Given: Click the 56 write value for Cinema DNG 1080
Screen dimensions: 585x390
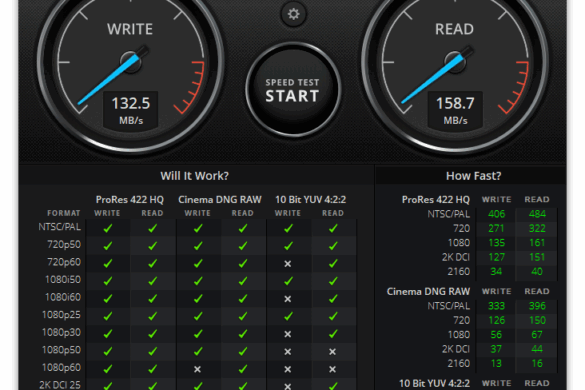Looking at the screenshot, I should [496, 335].
